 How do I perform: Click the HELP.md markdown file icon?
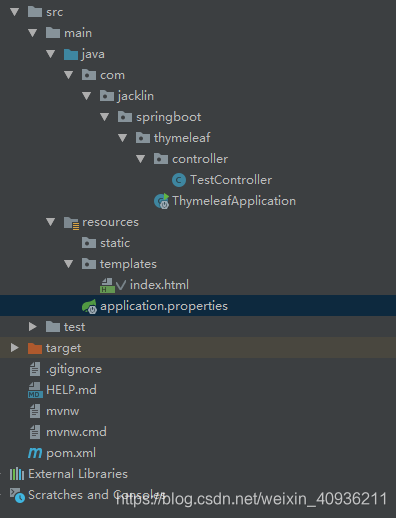[35, 390]
